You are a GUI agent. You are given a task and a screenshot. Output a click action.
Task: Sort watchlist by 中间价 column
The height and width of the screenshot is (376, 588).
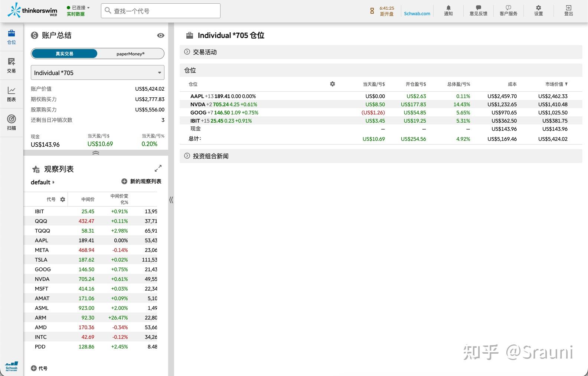click(x=88, y=200)
